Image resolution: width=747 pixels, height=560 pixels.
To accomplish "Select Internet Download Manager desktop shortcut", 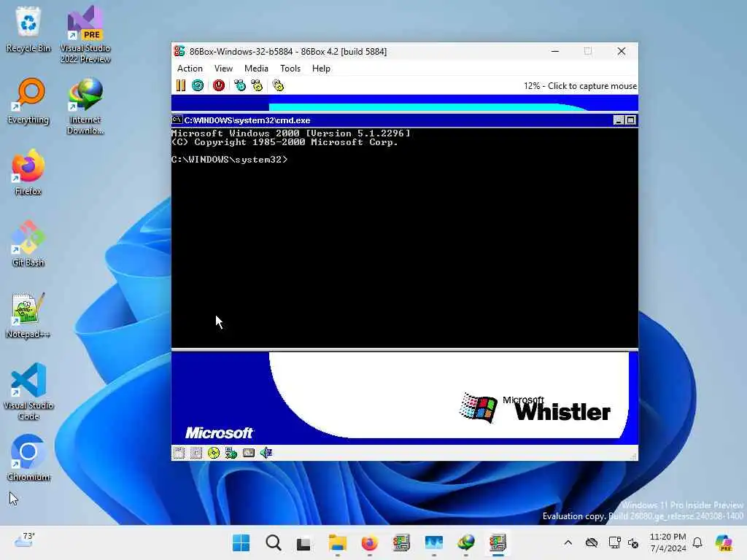I will tap(85, 106).
